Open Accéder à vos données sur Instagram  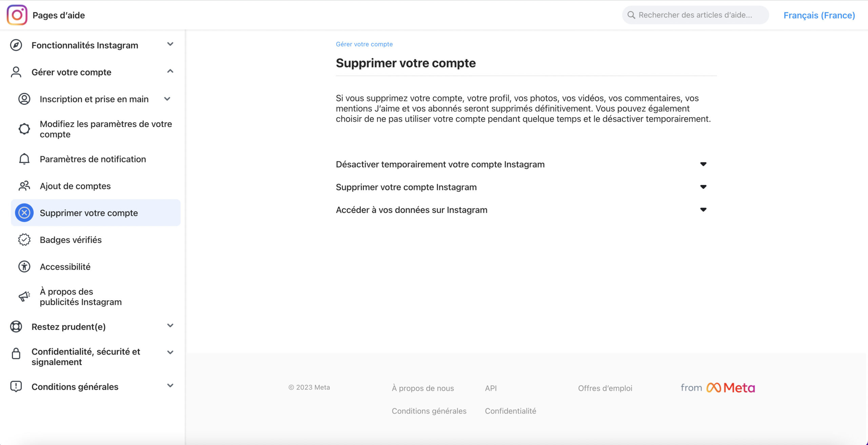(411, 209)
